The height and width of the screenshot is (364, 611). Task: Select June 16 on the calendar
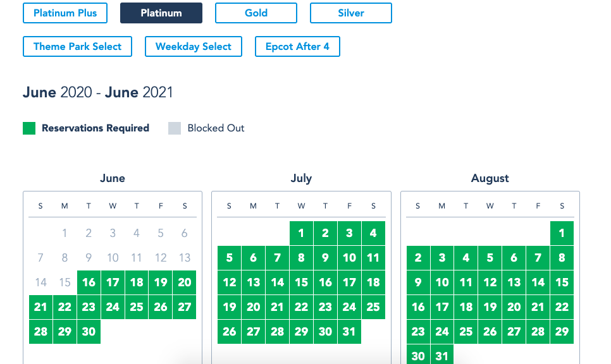tap(89, 282)
